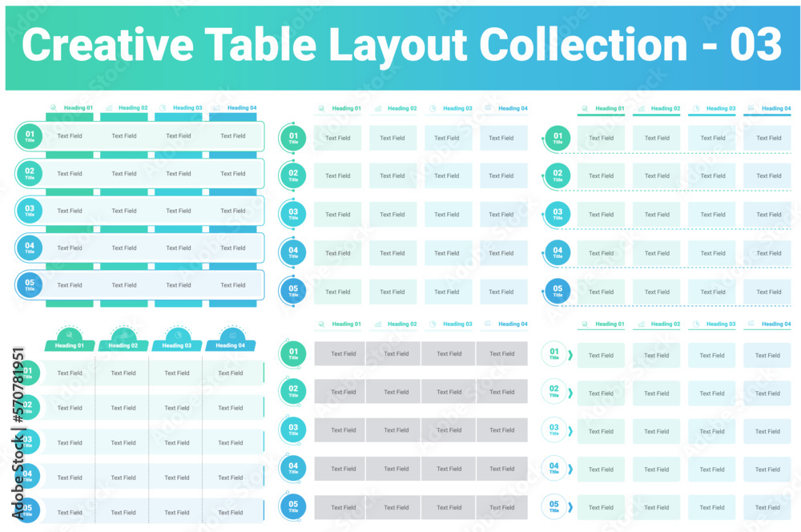The image size is (801, 532).
Task: Click the 04 badge in the dashed-underline table
Action: click(x=557, y=252)
